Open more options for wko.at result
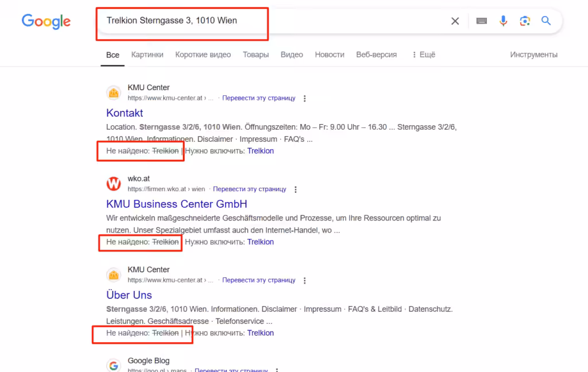Screen dimensions: 588x372 (x=296, y=189)
